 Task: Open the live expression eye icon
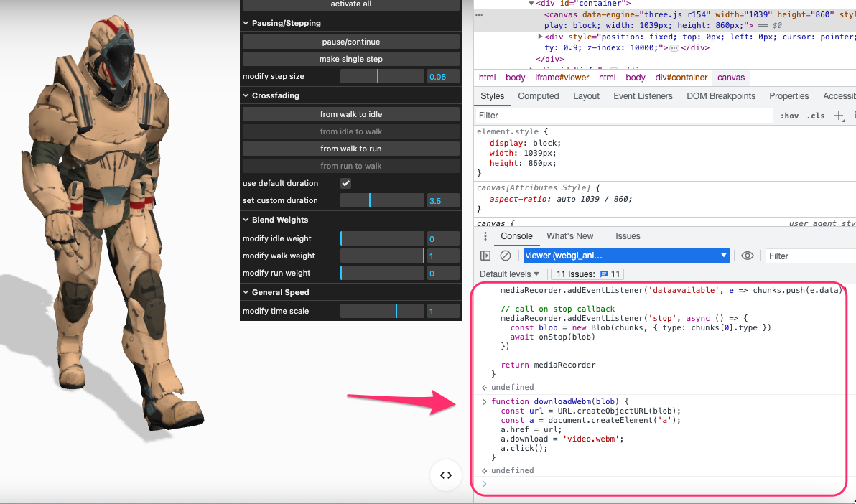tap(748, 256)
